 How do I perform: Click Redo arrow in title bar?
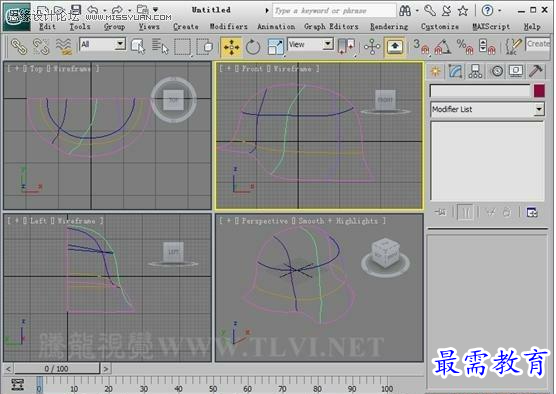(117, 10)
